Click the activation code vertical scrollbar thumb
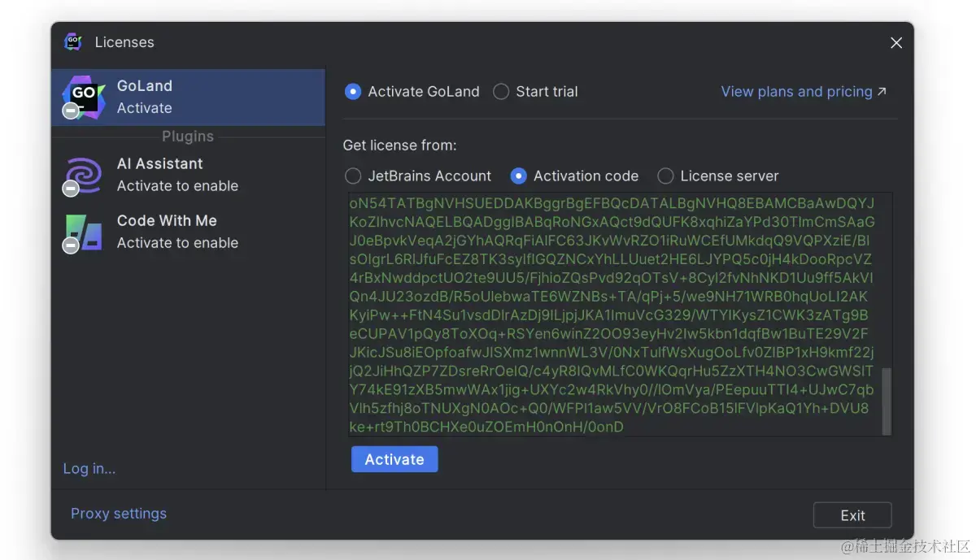976x560 pixels. [887, 402]
